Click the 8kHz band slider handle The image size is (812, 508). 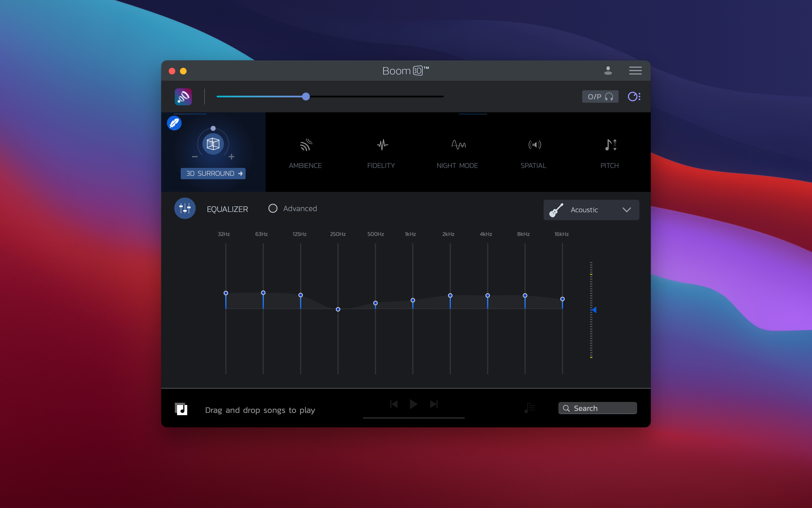pos(525,295)
